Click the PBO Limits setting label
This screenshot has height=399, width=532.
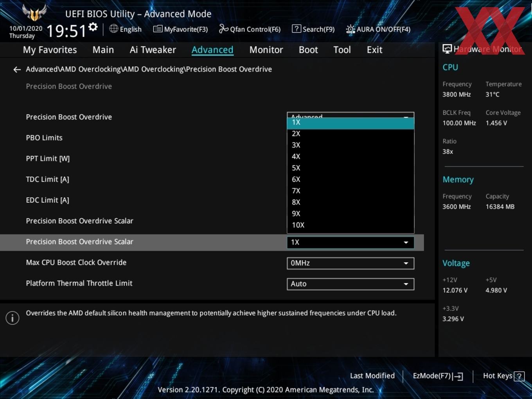(44, 138)
